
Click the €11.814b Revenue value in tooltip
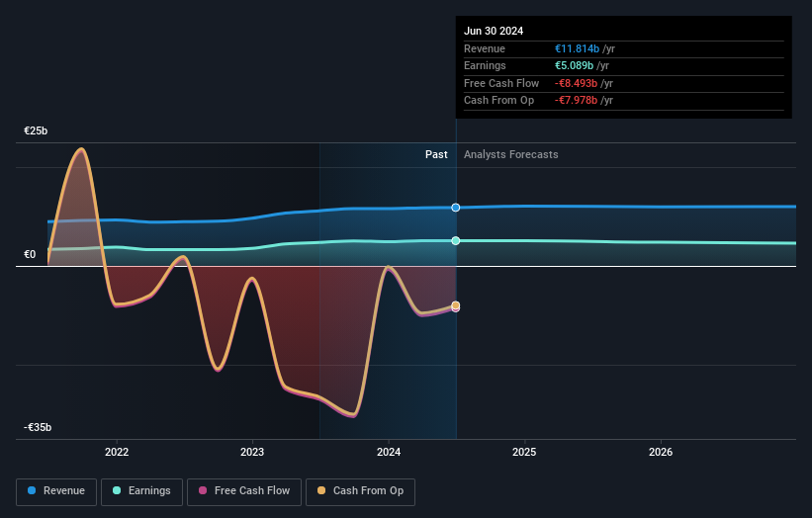[577, 48]
